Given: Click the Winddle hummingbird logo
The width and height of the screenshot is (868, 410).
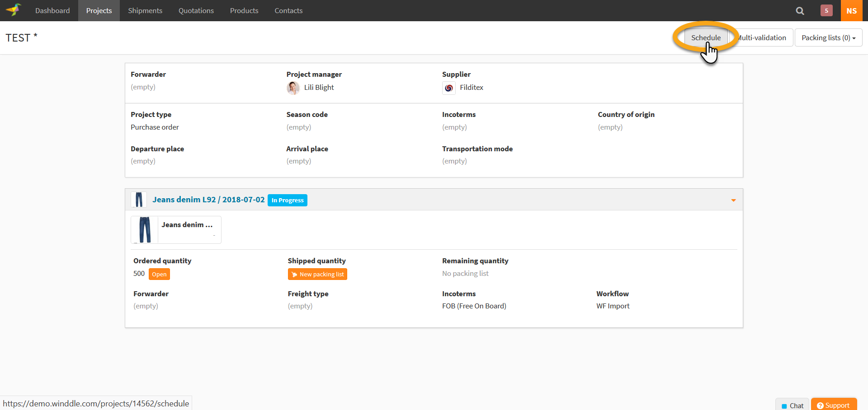Looking at the screenshot, I should 14,10.
